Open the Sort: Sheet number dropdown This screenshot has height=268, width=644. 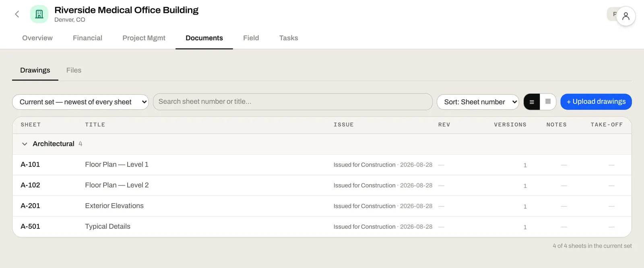pyautogui.click(x=478, y=102)
